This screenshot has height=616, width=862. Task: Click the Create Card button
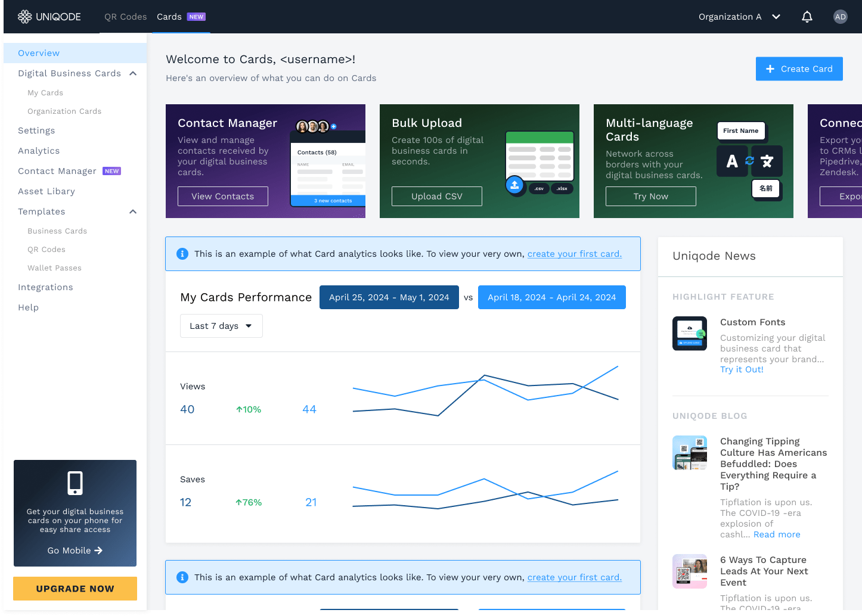pos(799,69)
